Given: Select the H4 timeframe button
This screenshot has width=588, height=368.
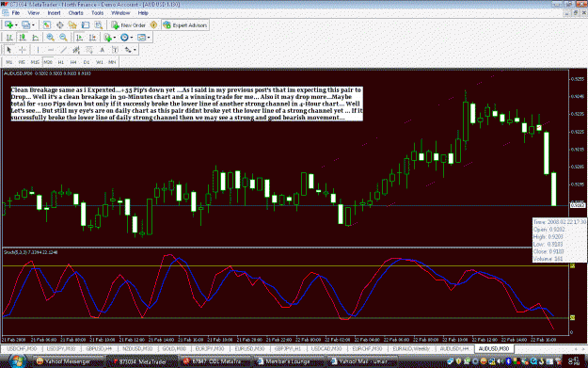Looking at the screenshot, I should (73, 62).
